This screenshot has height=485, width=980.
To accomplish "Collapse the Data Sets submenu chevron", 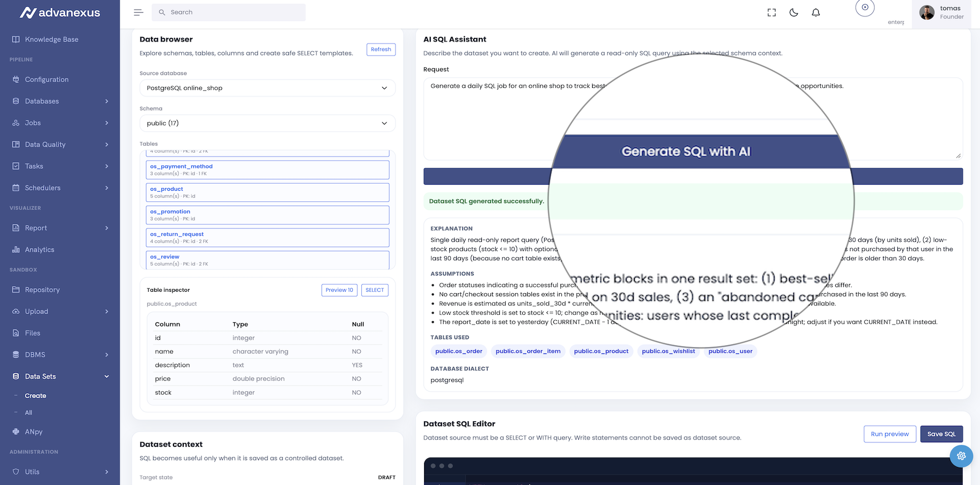I will [x=107, y=376].
